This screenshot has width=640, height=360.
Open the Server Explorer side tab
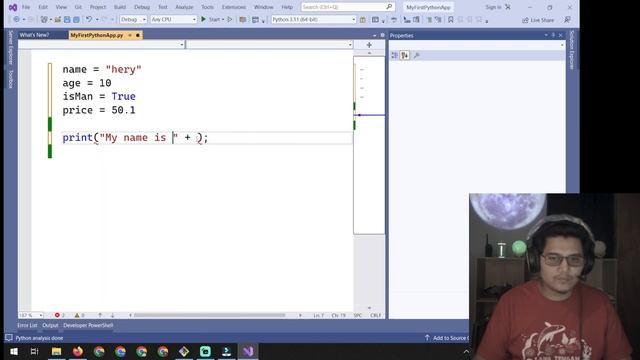11,47
